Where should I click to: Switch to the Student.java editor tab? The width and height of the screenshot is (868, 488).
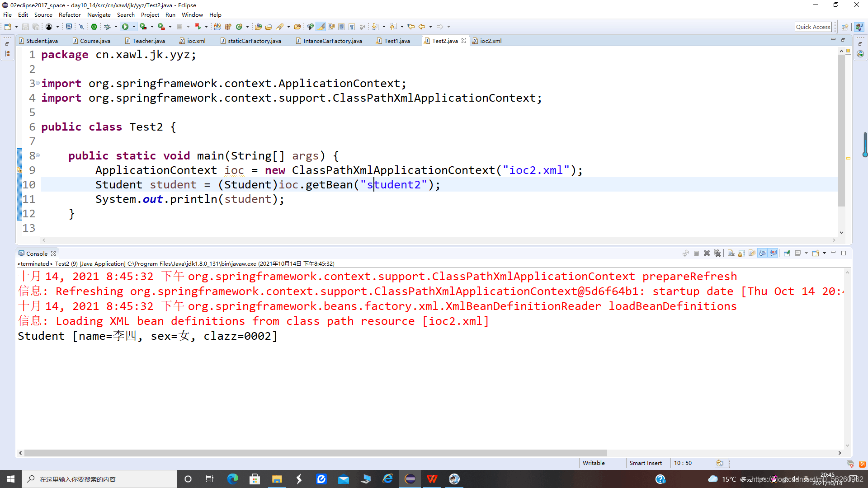[42, 41]
